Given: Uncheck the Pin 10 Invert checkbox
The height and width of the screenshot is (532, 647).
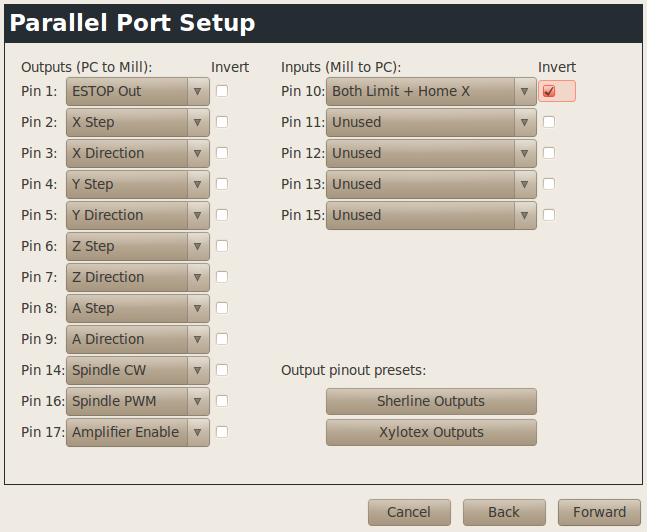Looking at the screenshot, I should (x=549, y=91).
